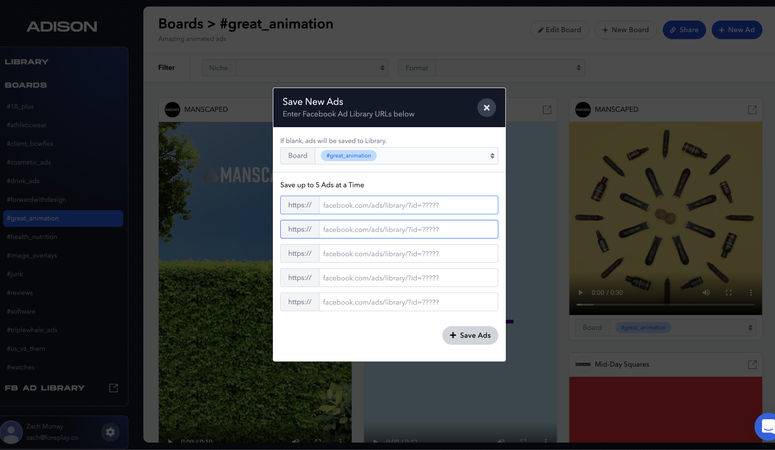775x450 pixels.
Task: Fullscreen the bottles video ad
Action: point(729,293)
